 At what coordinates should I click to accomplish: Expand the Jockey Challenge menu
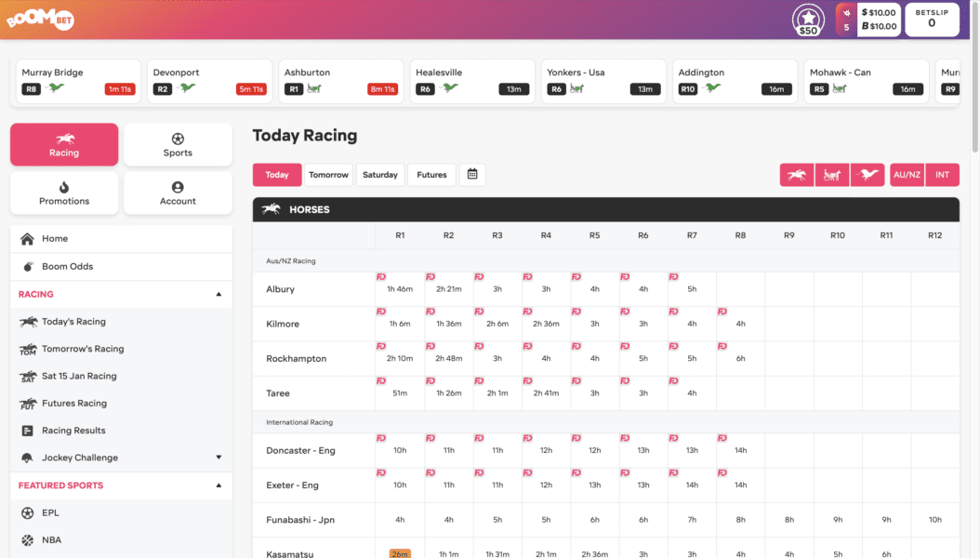click(219, 457)
